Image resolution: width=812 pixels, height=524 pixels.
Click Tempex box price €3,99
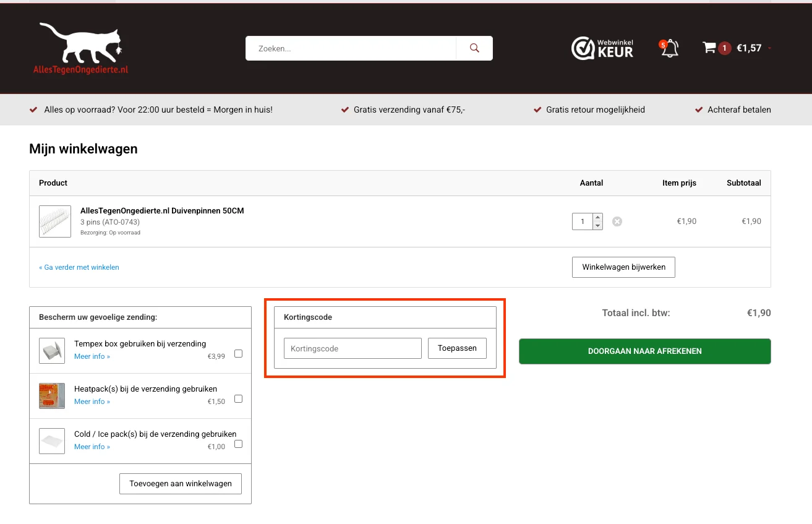(216, 356)
